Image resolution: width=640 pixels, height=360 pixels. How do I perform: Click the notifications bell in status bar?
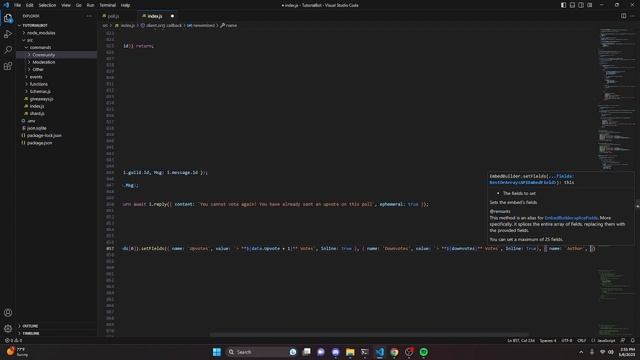(x=633, y=340)
